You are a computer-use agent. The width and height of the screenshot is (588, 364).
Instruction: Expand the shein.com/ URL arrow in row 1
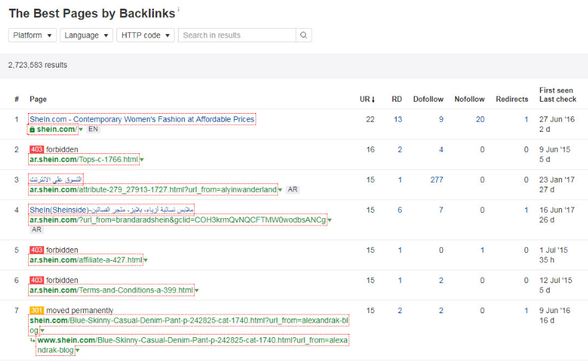point(81,130)
